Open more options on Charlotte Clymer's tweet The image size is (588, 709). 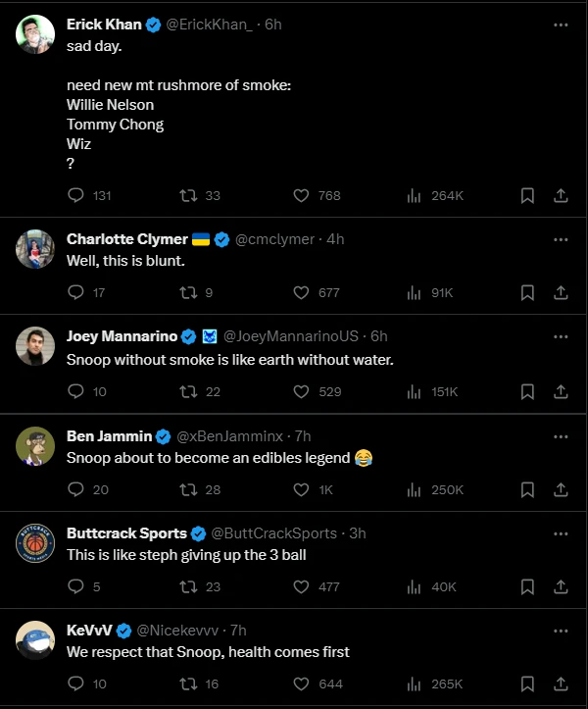point(561,239)
